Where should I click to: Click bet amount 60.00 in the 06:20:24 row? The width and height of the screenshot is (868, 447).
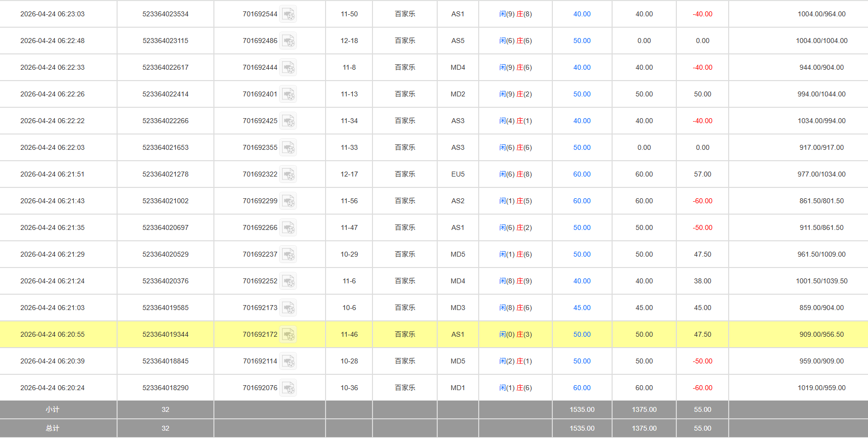tap(582, 388)
